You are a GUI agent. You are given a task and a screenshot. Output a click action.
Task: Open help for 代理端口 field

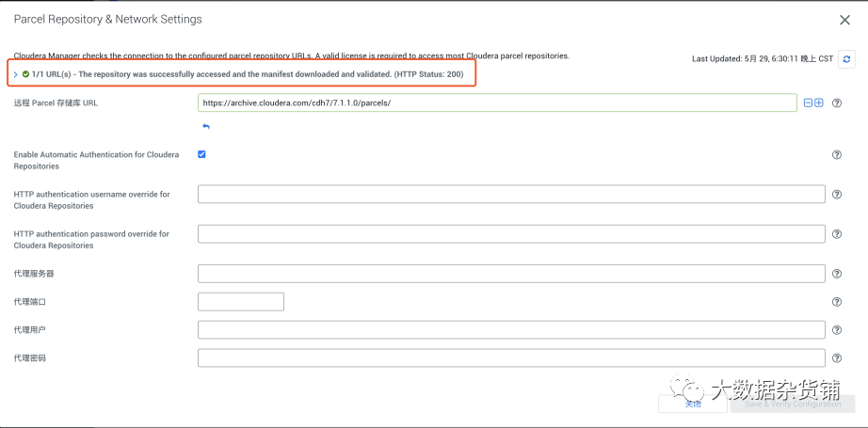point(837,302)
